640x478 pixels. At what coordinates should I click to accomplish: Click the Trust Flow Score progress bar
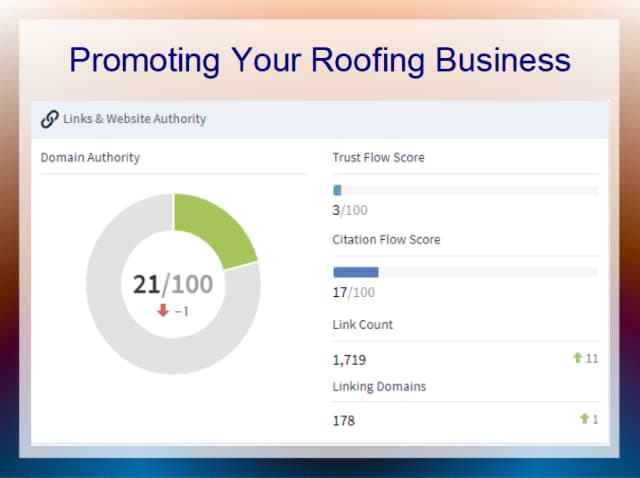pyautogui.click(x=465, y=189)
